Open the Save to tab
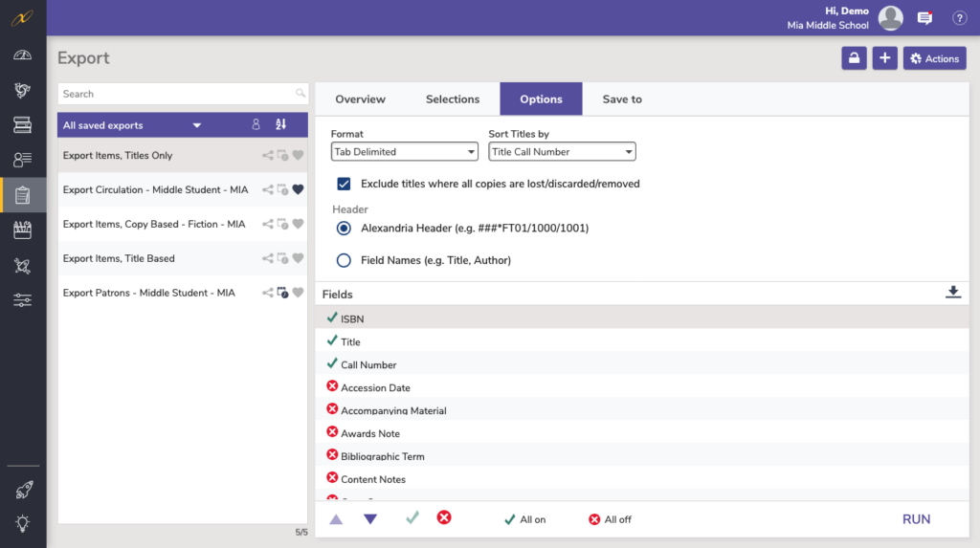Screen dimensions: 980x548 click(622, 99)
